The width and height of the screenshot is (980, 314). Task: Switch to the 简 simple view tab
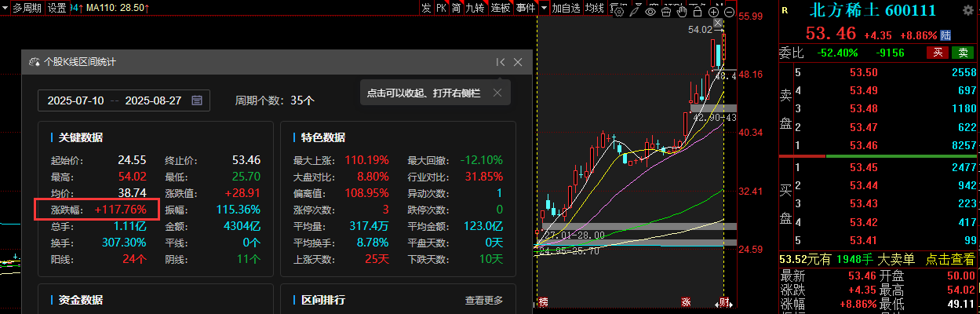(x=456, y=8)
